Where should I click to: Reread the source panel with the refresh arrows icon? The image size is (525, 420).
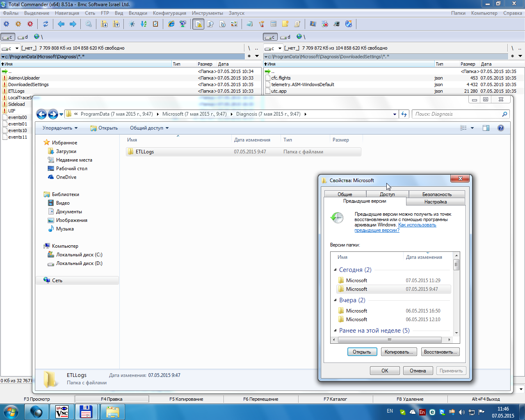46,24
